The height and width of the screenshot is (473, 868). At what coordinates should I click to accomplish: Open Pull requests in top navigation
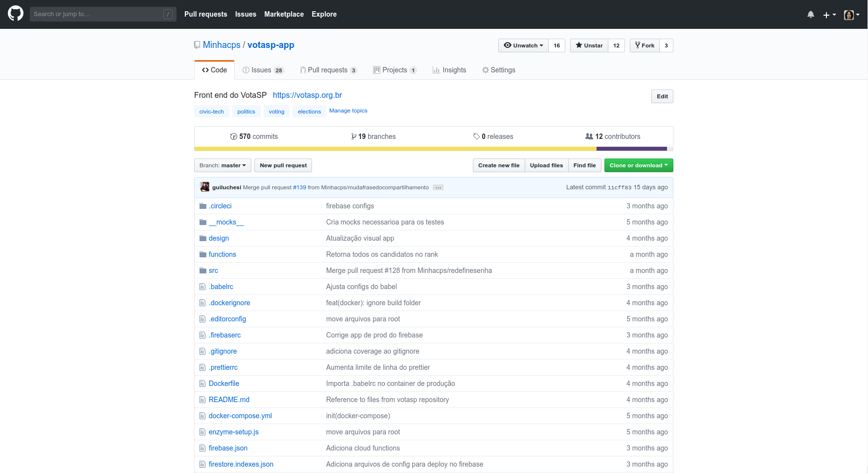[x=206, y=14]
